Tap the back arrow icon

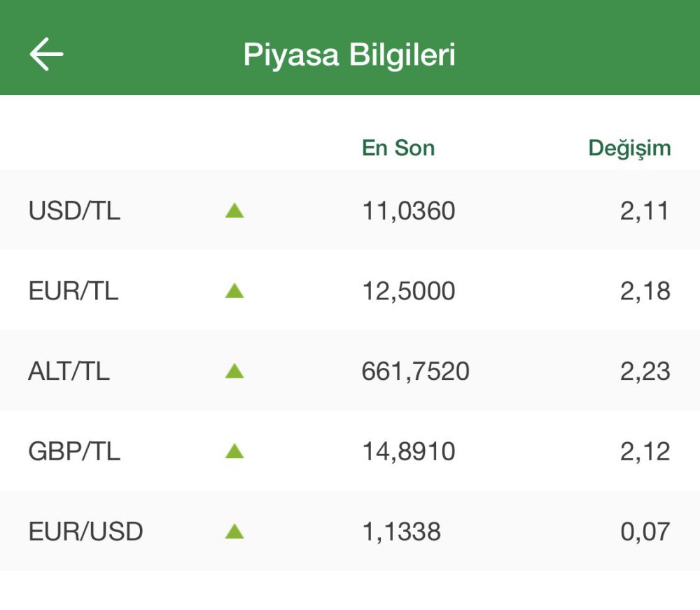coord(46,55)
